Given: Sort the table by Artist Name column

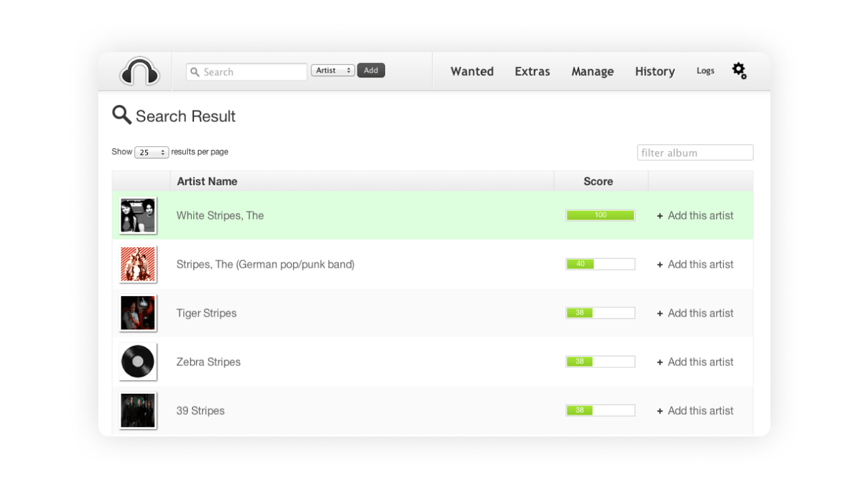Looking at the screenshot, I should [x=207, y=181].
